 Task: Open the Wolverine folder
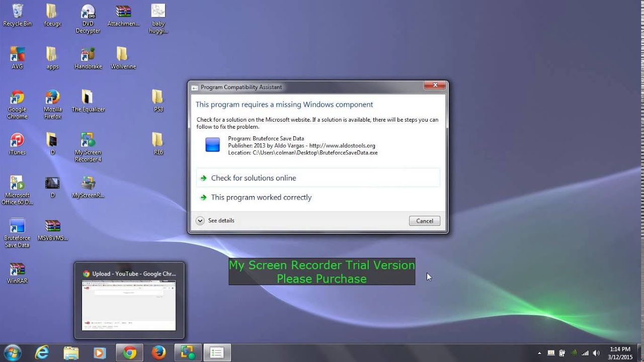pyautogui.click(x=123, y=58)
